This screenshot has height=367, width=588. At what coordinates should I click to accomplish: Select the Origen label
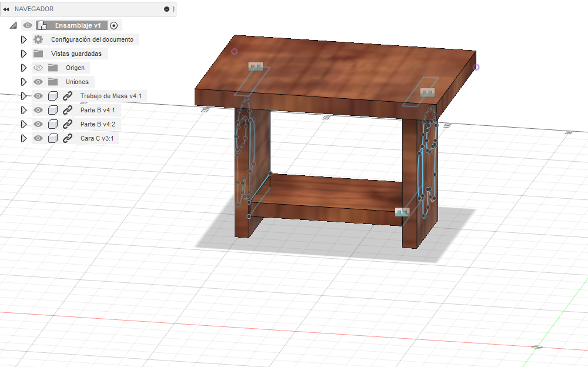75,68
